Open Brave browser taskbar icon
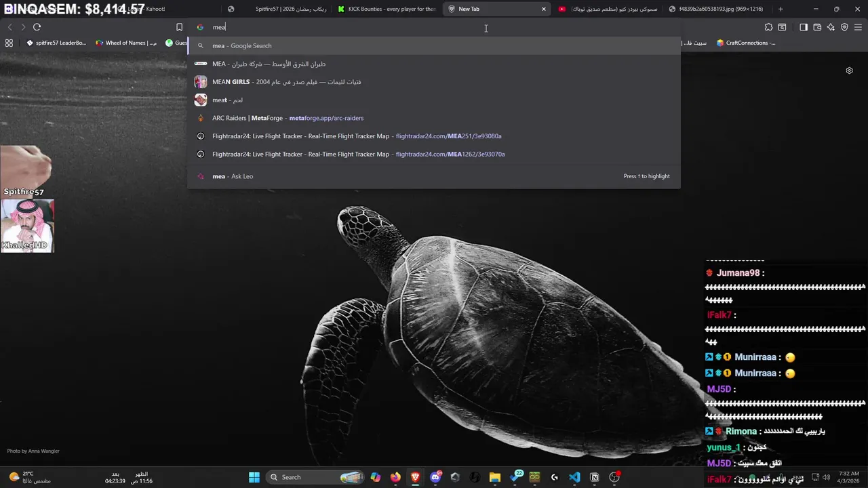Image resolution: width=868 pixels, height=488 pixels. tap(415, 477)
